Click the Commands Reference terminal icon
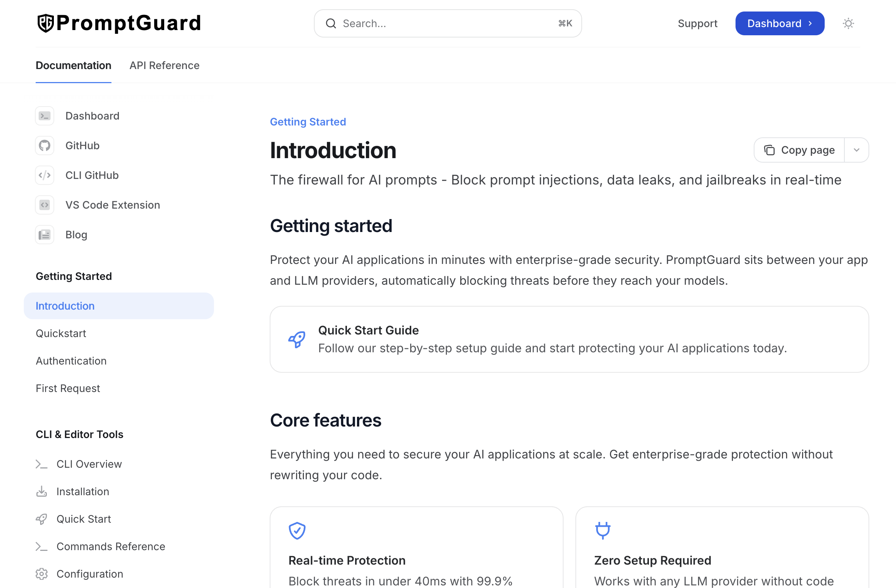Screen dimensions: 896x588 click(41, 546)
